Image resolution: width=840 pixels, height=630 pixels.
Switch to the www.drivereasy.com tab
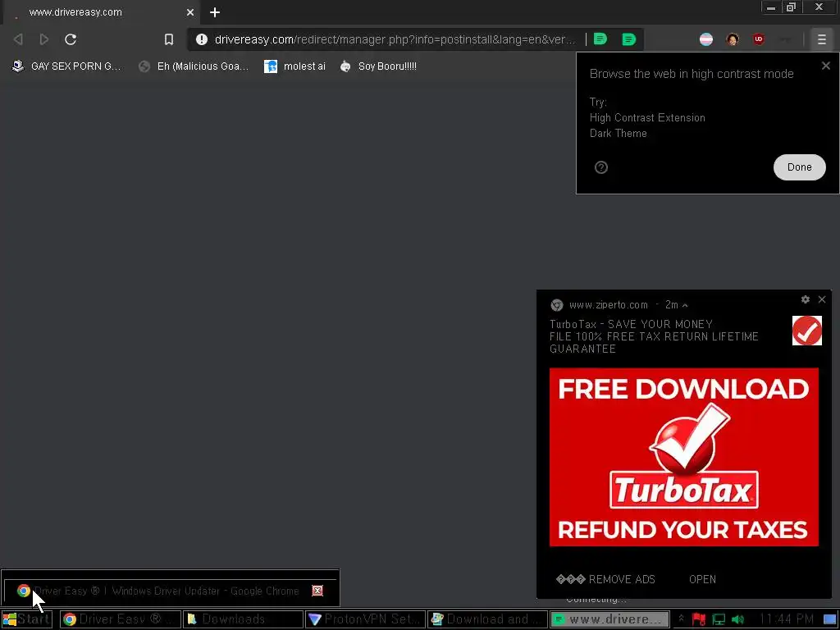coord(102,12)
